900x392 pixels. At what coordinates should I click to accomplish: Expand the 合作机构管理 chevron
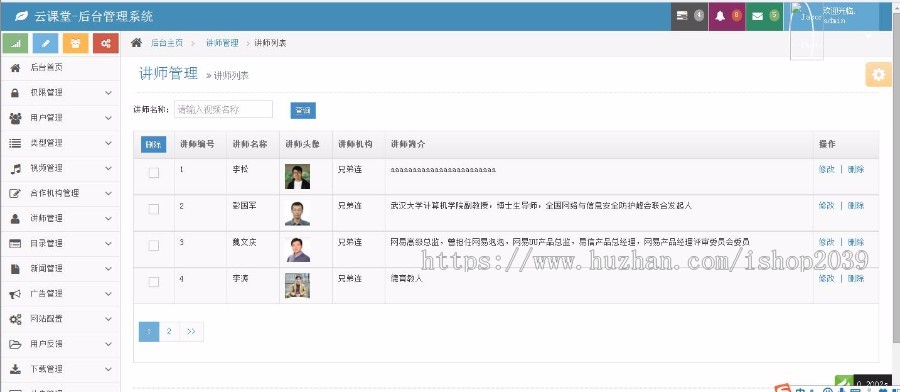[108, 193]
